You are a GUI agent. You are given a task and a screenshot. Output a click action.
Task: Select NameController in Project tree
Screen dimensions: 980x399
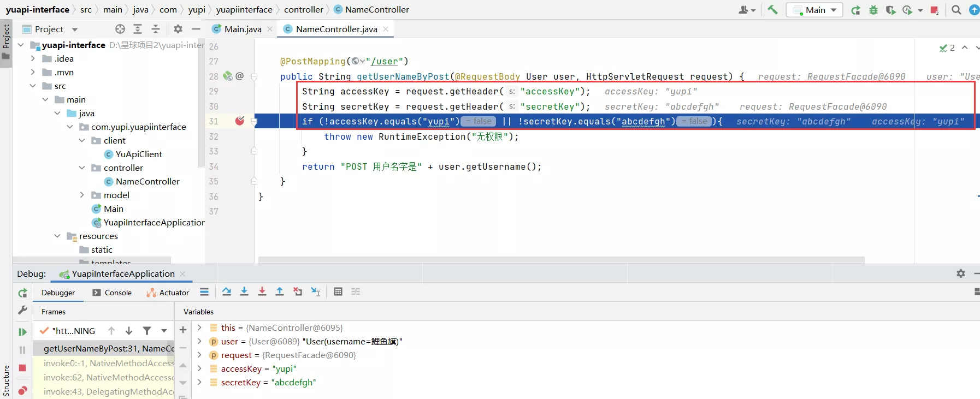(x=147, y=181)
